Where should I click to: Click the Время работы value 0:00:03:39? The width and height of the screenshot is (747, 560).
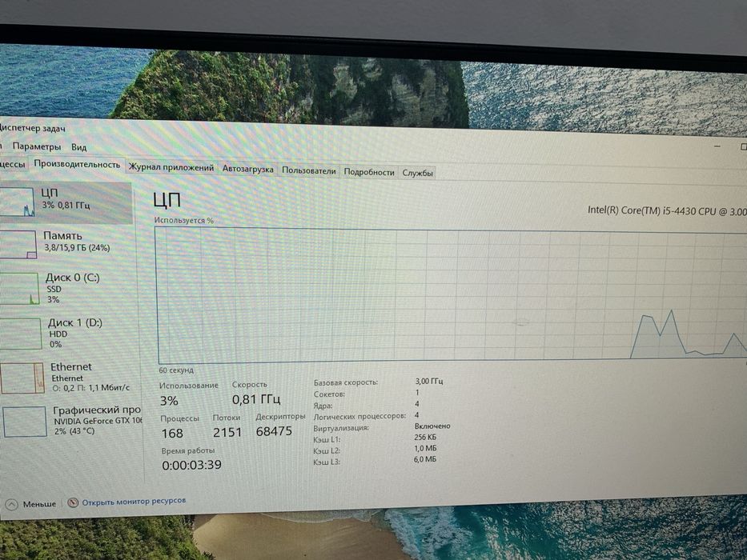click(x=191, y=465)
